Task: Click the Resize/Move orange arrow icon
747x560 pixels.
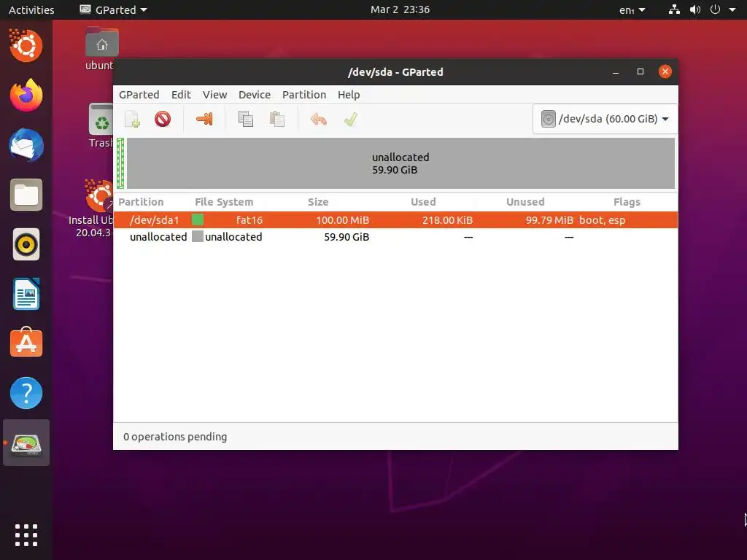Action: [x=204, y=119]
